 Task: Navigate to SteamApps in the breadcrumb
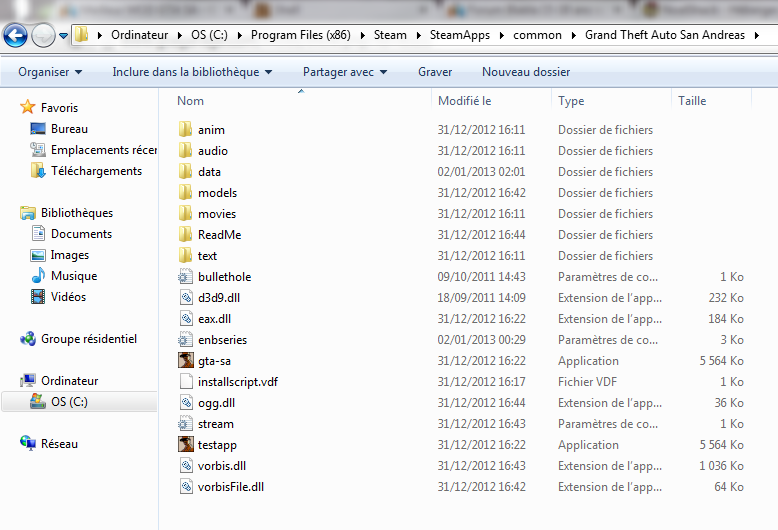coord(459,35)
